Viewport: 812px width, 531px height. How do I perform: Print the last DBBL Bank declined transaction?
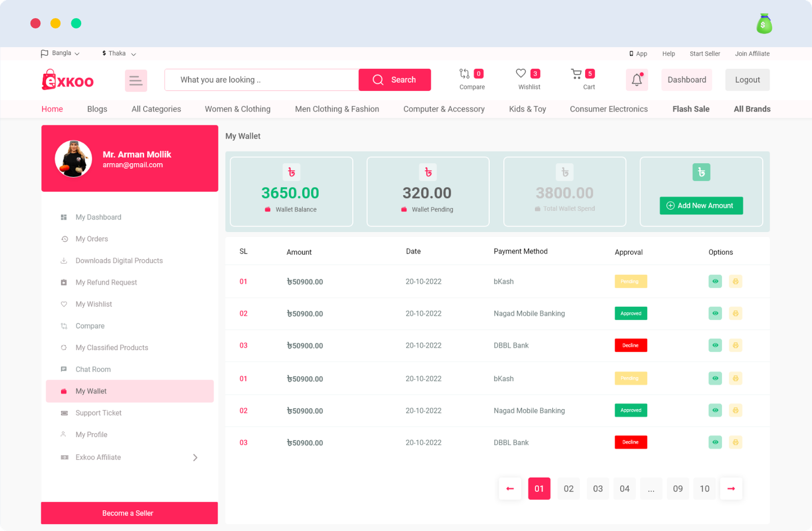(x=735, y=442)
